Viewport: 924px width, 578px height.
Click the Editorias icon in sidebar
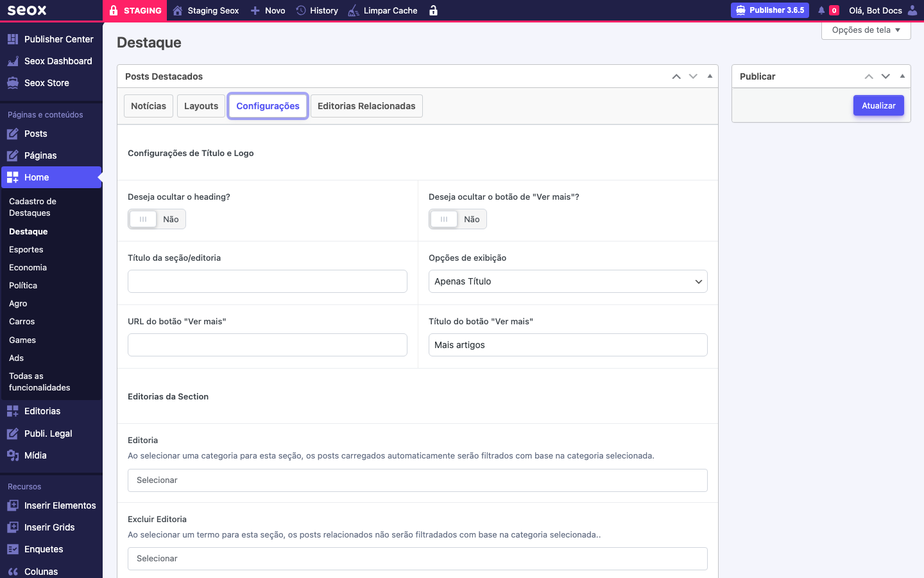click(13, 411)
